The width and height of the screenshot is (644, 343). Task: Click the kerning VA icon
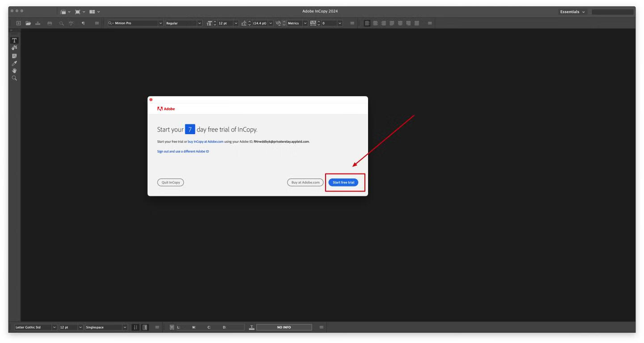278,23
